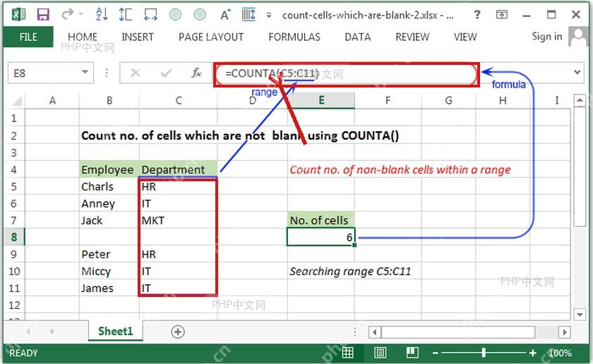Click the Redo arrow icon

coord(68,14)
